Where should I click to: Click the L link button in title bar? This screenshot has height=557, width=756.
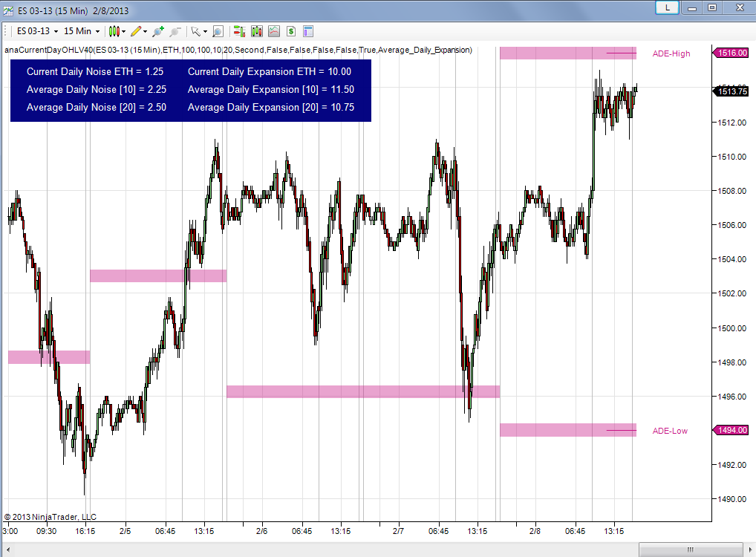[668, 7]
